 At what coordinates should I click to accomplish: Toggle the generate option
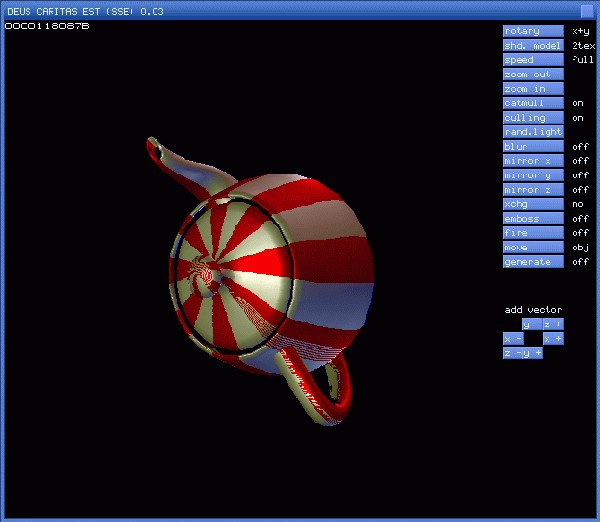point(532,262)
